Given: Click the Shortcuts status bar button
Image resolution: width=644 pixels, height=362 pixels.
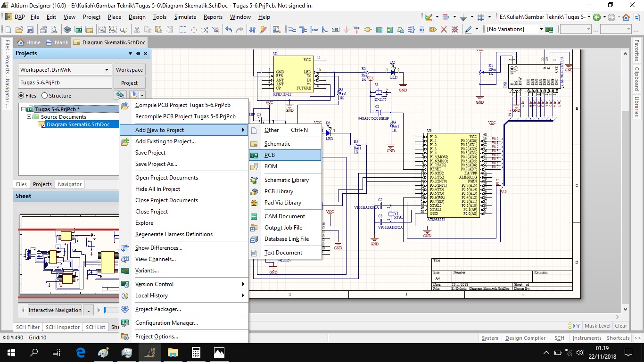Looking at the screenshot, I should pos(618,338).
